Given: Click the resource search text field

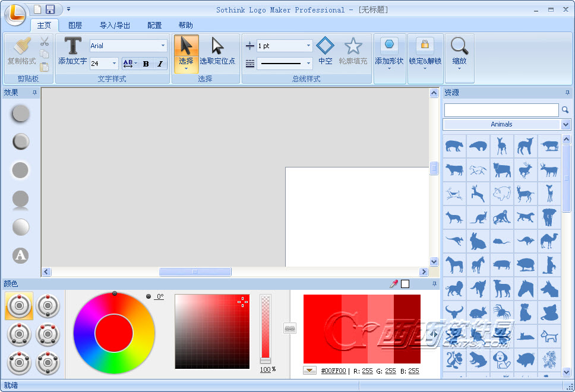Looking at the screenshot, I should click(x=501, y=110).
